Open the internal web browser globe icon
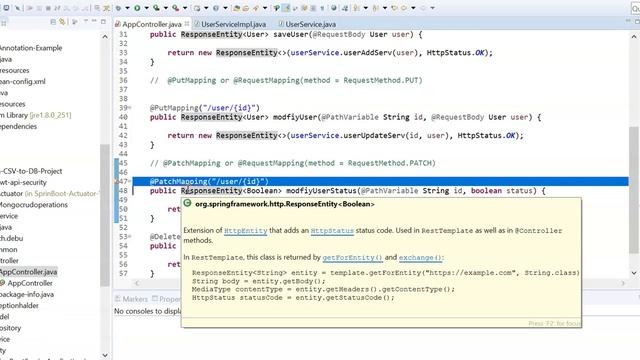 click(333, 8)
